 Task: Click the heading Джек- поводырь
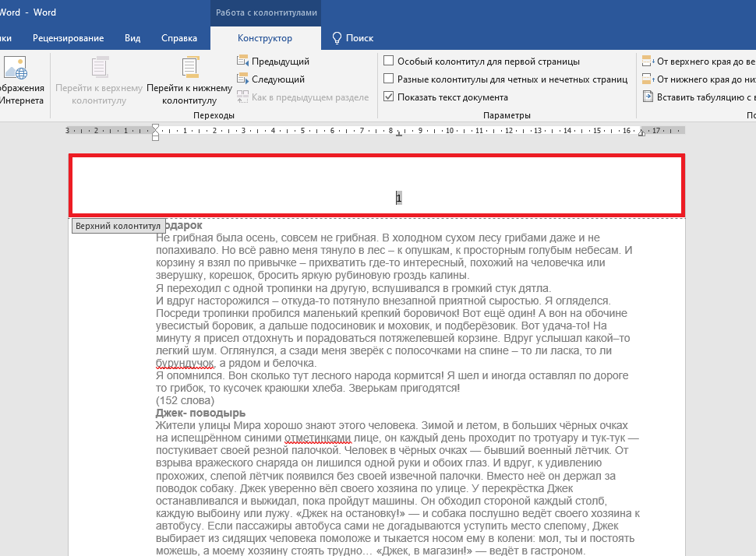[x=200, y=413]
